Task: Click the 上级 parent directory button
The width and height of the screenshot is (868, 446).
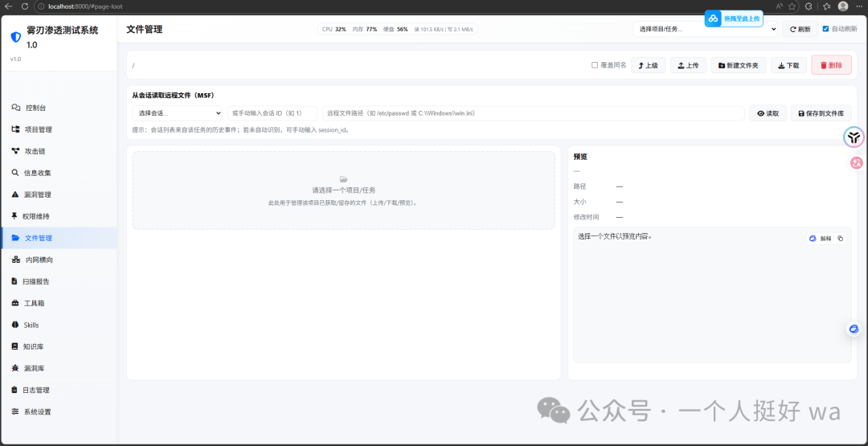Action: [x=649, y=65]
